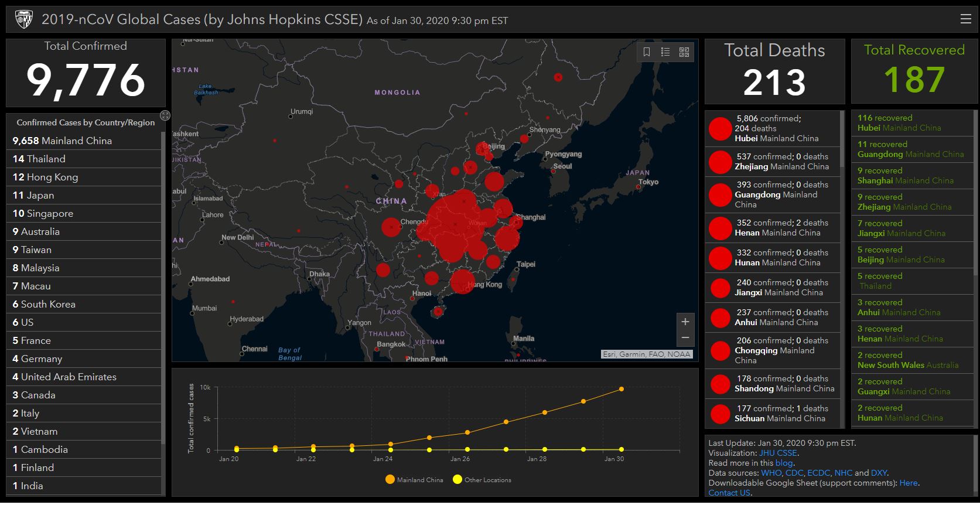The image size is (980, 505).
Task: Select 2 Vietnam row
Action: (x=84, y=431)
